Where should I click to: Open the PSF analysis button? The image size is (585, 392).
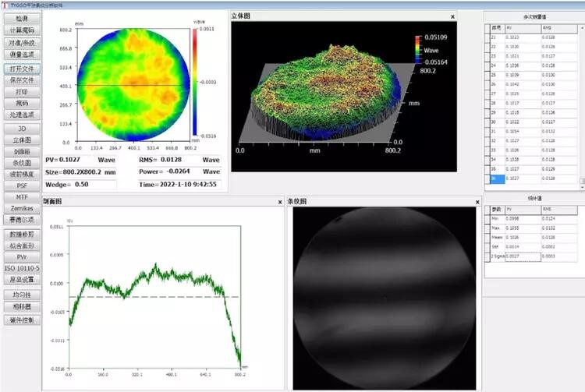(22, 186)
